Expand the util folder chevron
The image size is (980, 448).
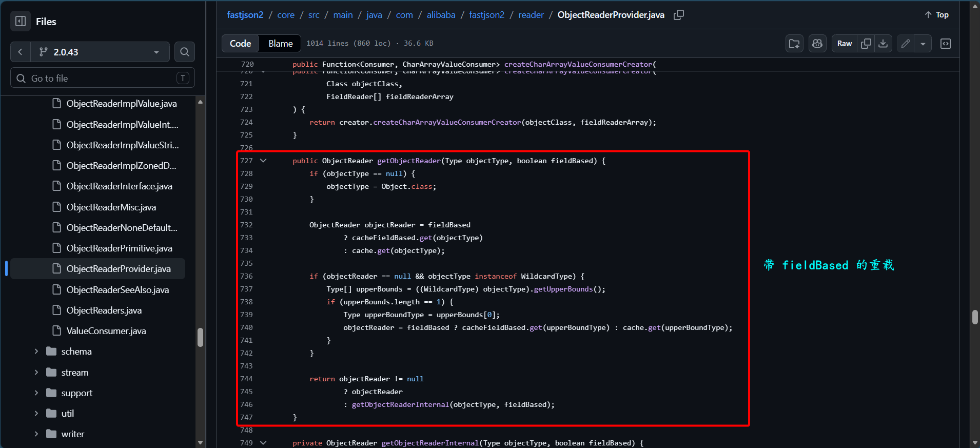click(x=36, y=413)
